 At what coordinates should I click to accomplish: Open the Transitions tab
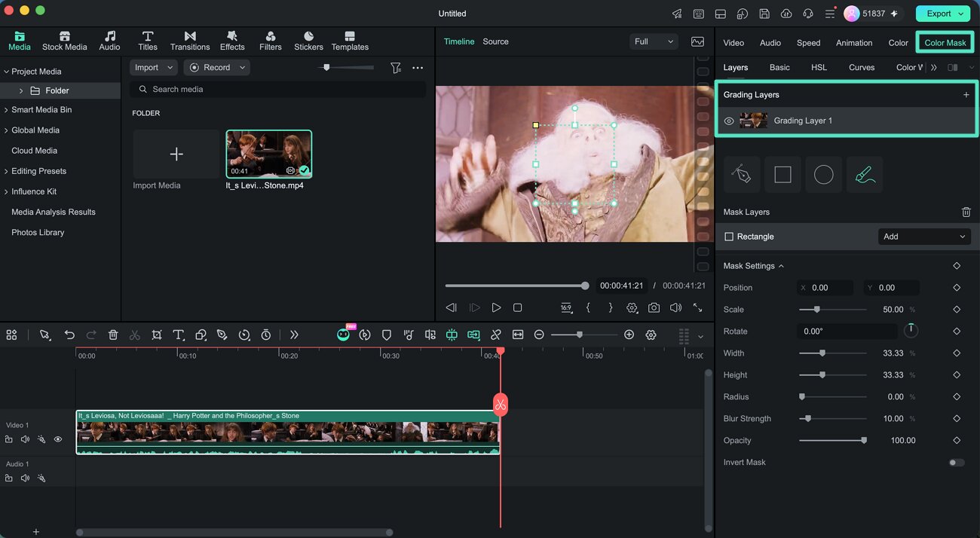[x=190, y=41]
